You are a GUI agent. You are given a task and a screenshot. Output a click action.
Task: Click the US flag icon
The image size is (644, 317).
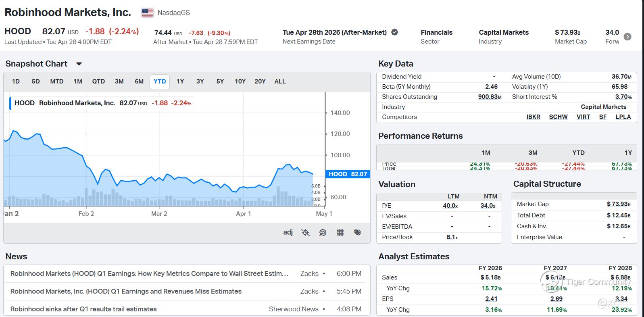pyautogui.click(x=148, y=13)
